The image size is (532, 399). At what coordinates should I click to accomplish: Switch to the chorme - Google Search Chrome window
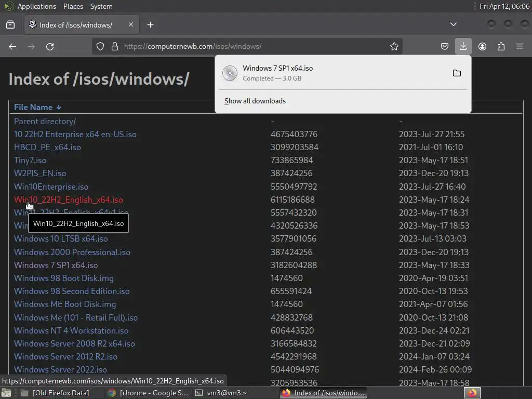148,393
